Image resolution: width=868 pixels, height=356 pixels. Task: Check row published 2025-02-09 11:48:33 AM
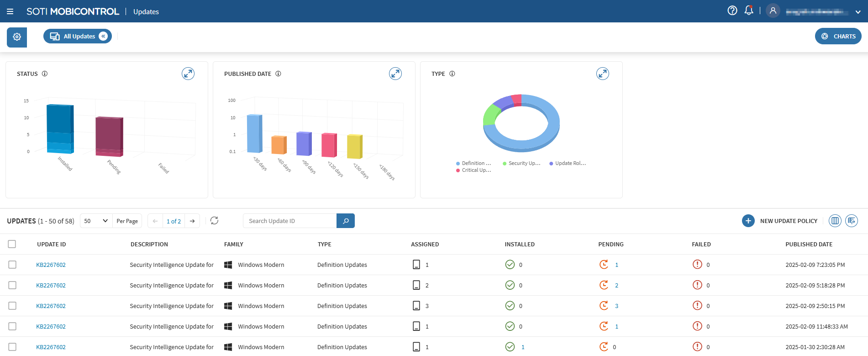[x=12, y=326]
